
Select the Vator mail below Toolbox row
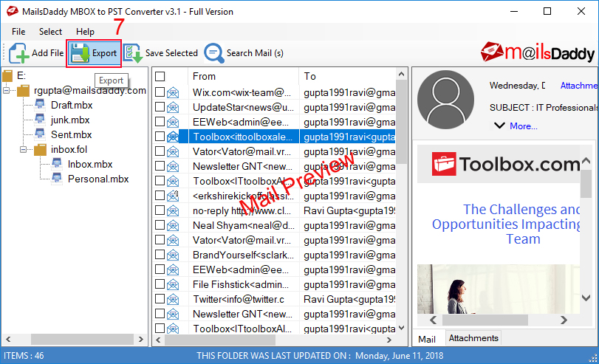pyautogui.click(x=274, y=151)
